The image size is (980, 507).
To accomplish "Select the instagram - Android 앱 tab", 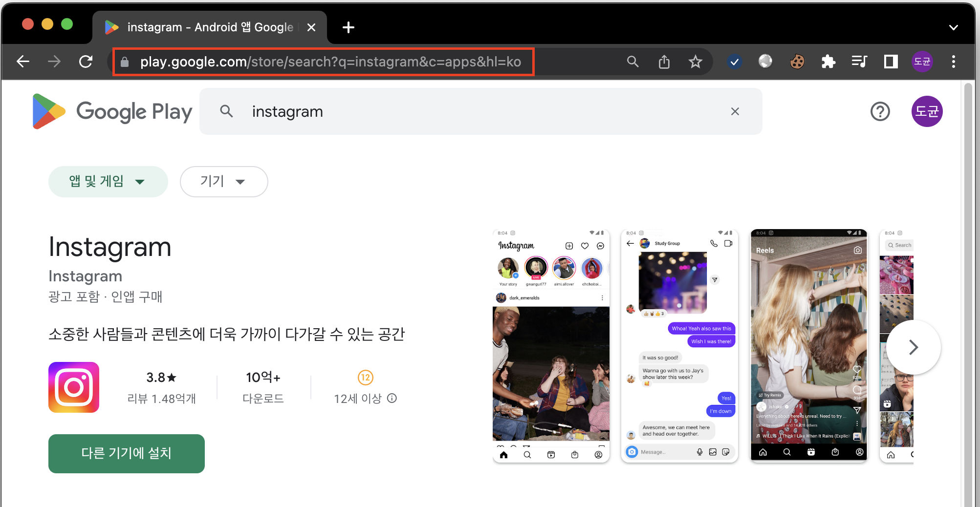I will (210, 27).
